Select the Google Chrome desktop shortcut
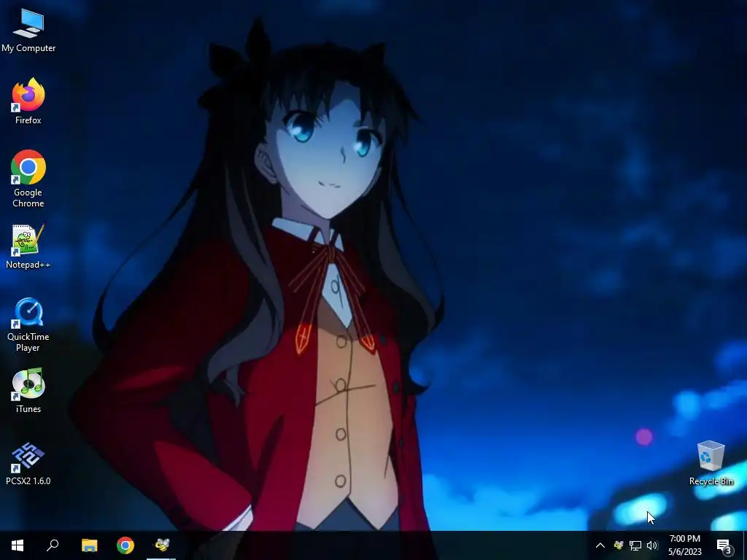747x560 pixels. pyautogui.click(x=28, y=179)
